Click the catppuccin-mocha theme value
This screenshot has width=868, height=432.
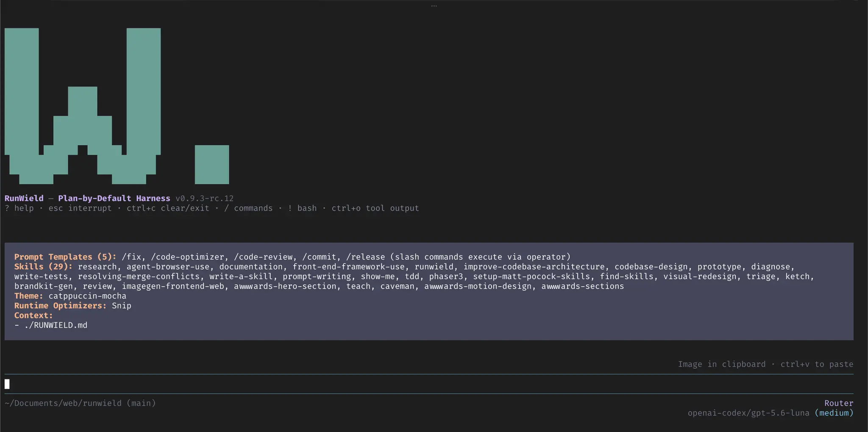(x=87, y=296)
